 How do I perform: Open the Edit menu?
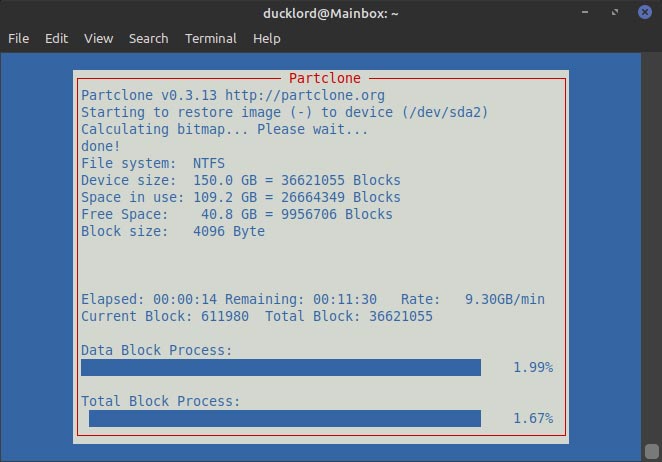[56, 38]
